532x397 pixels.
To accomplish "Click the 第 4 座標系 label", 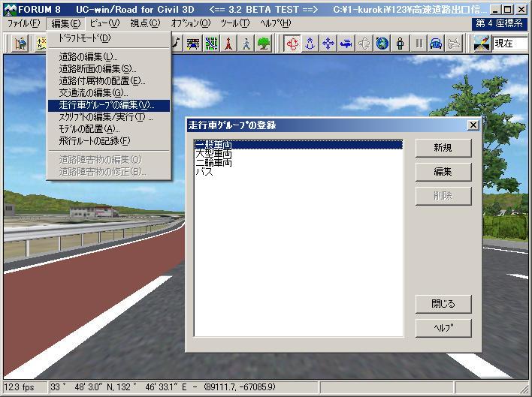I will tap(499, 23).
